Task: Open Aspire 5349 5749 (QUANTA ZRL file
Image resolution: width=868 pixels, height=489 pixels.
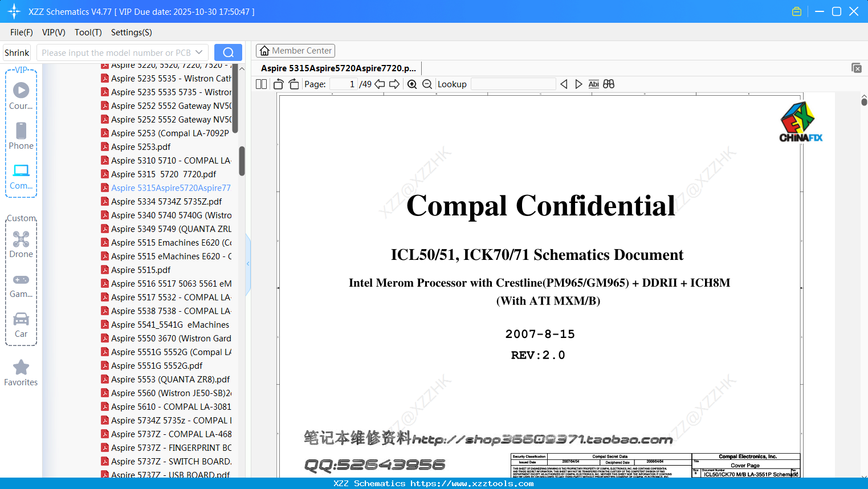Action: click(166, 229)
